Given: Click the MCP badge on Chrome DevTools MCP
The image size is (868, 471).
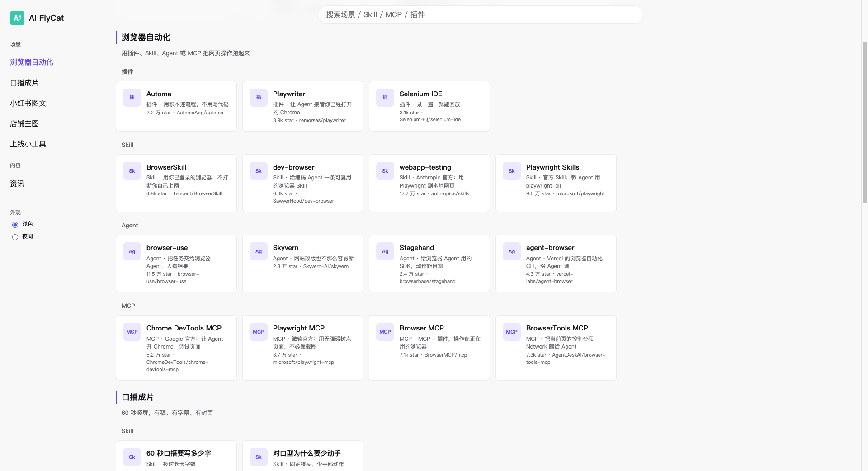Looking at the screenshot, I should 132,332.
